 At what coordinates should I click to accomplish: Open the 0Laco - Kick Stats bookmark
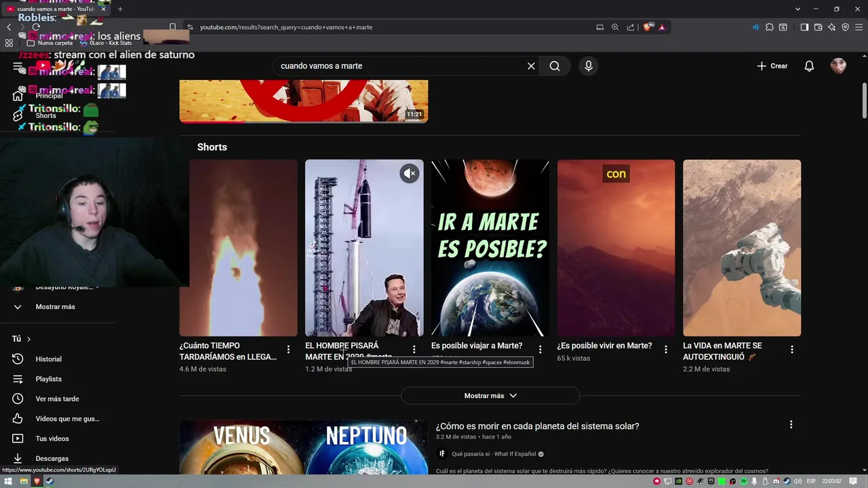(105, 43)
